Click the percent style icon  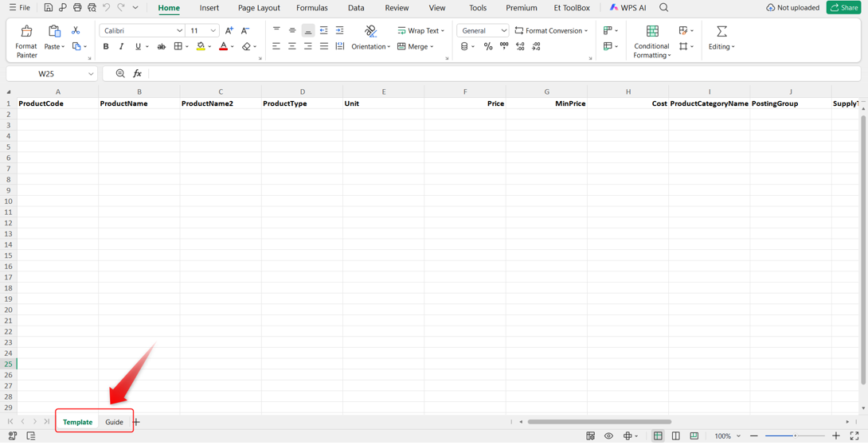coord(488,47)
